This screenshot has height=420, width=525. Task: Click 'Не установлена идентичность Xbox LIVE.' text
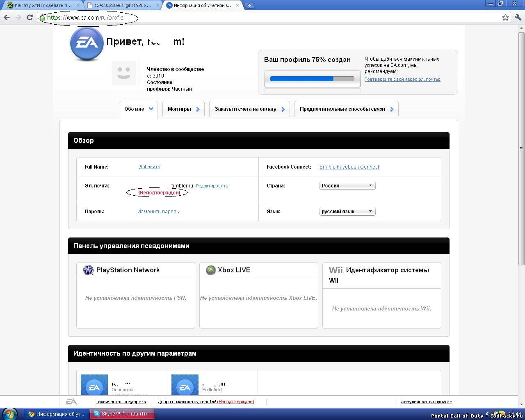(258, 298)
